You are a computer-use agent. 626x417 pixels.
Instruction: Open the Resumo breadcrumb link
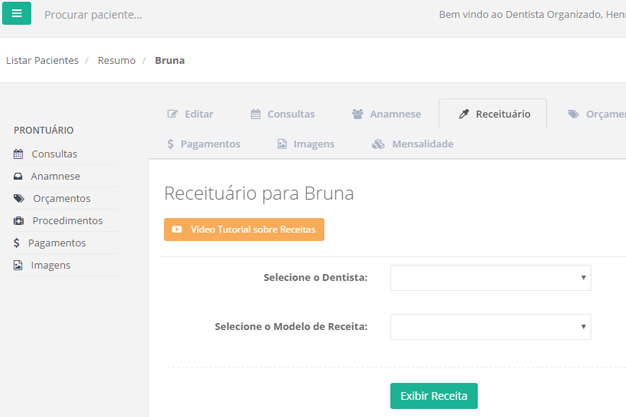117,60
